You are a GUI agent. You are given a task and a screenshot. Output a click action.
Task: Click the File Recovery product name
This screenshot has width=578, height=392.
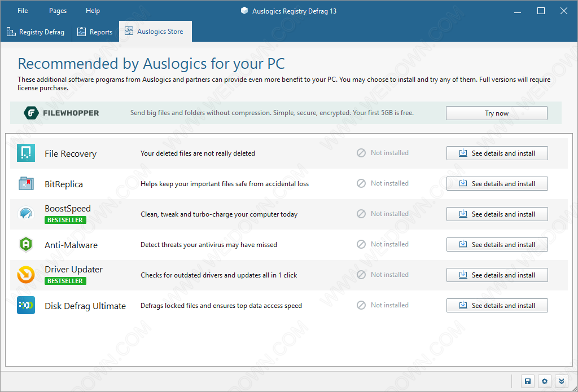pyautogui.click(x=71, y=153)
